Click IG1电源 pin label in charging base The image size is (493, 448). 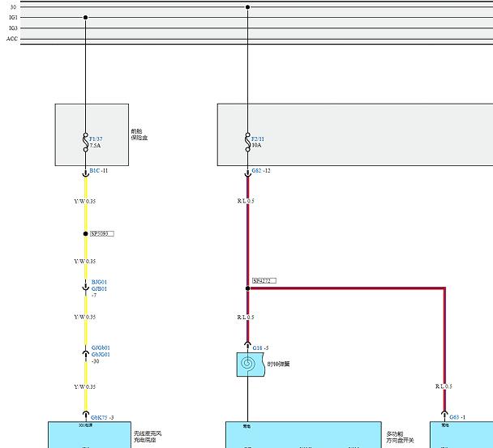click(85, 425)
